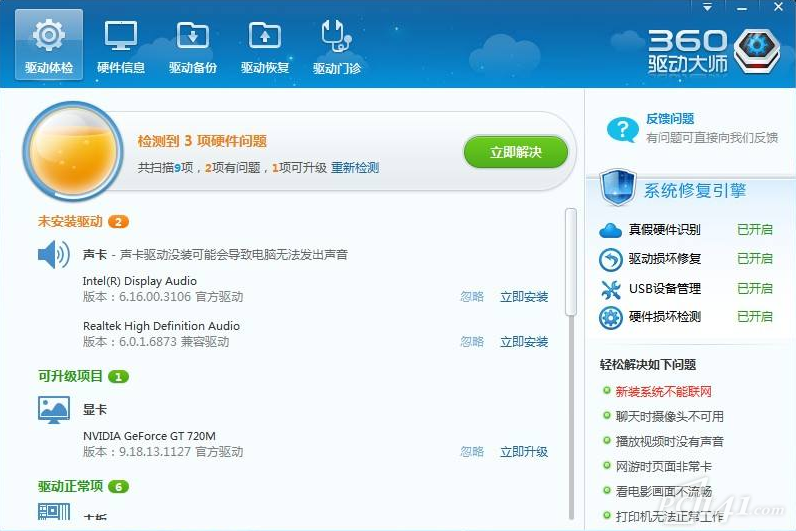Click the 驱动正常项 section heading
796x531 pixels.
tap(71, 486)
